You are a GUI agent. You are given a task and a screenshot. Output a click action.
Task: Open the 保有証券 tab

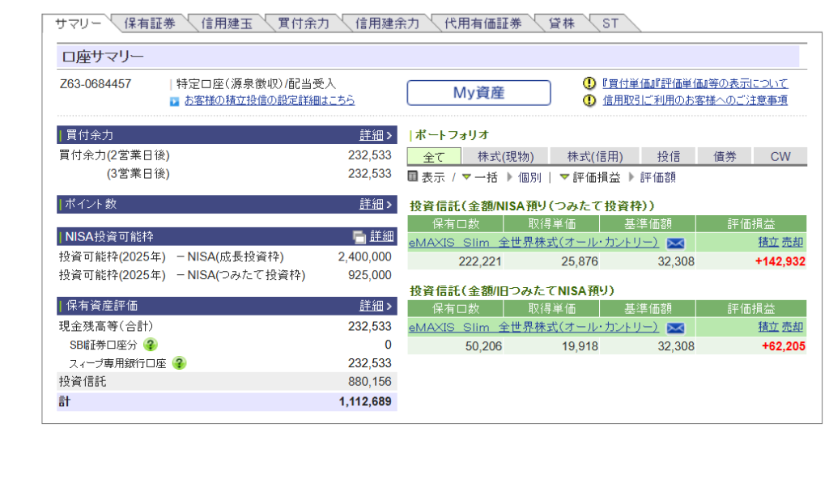149,23
